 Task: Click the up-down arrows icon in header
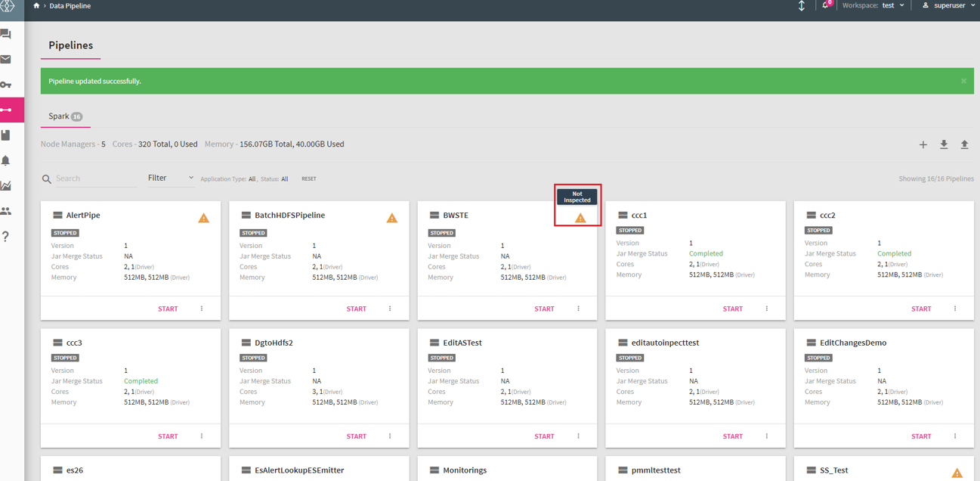[x=802, y=6]
